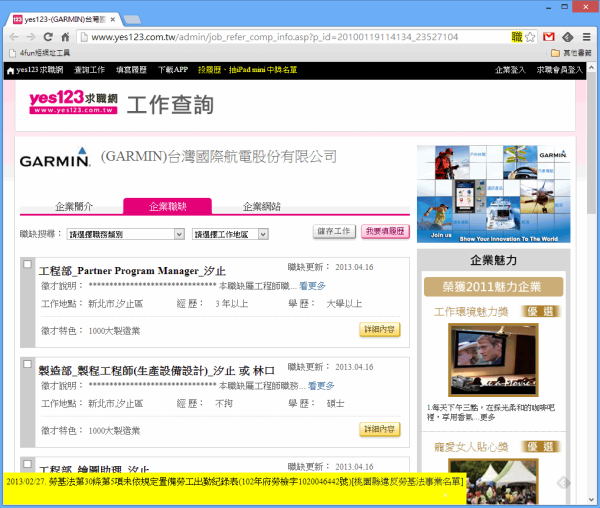Open the Gmail extension icon
This screenshot has width=600, height=508.
(548, 37)
